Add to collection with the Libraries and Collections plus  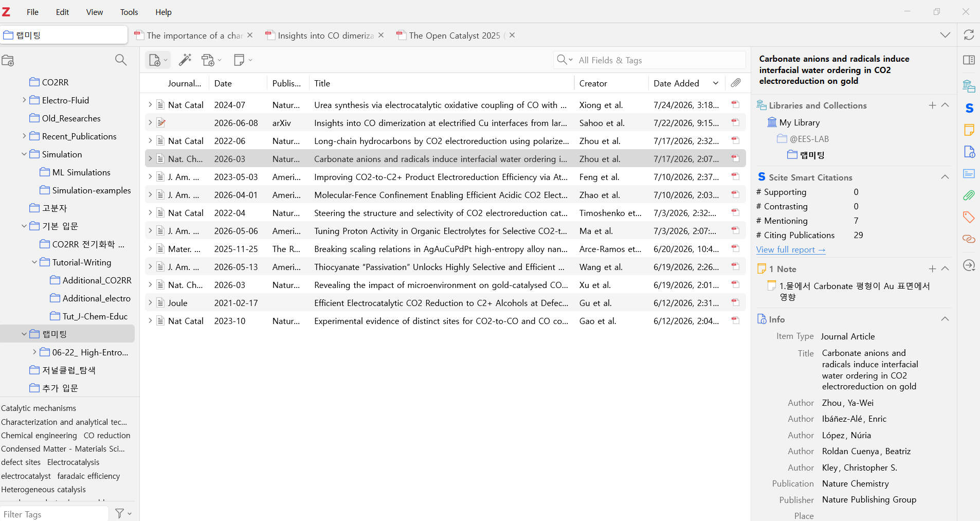(932, 105)
